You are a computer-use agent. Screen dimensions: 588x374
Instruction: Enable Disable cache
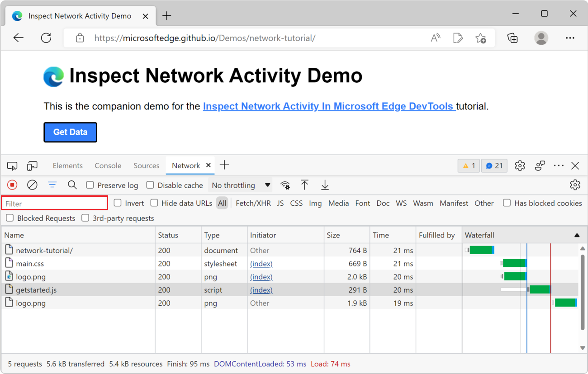(x=150, y=185)
